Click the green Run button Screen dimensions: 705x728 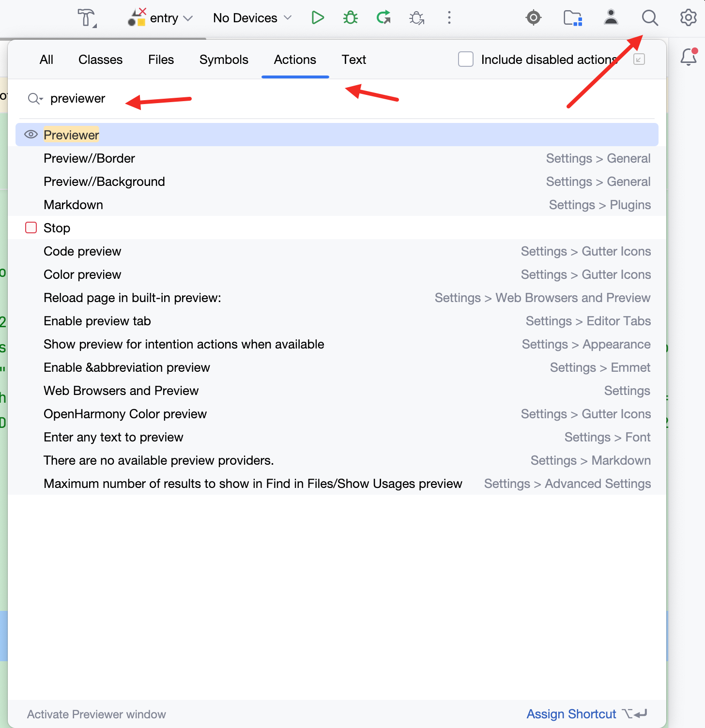pos(318,18)
